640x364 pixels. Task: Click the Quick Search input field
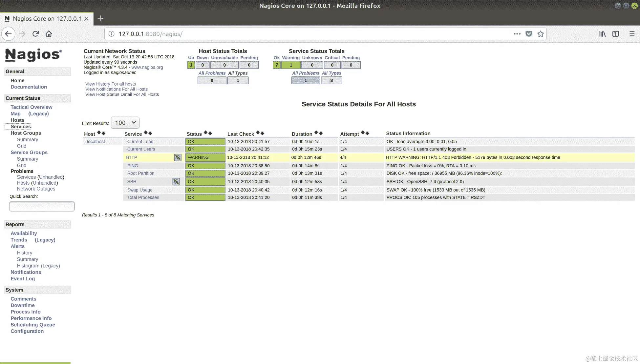click(42, 206)
